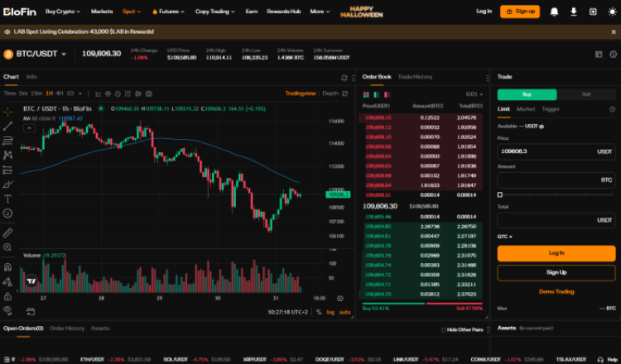Check Hide Other Pairs checkbox

444,329
